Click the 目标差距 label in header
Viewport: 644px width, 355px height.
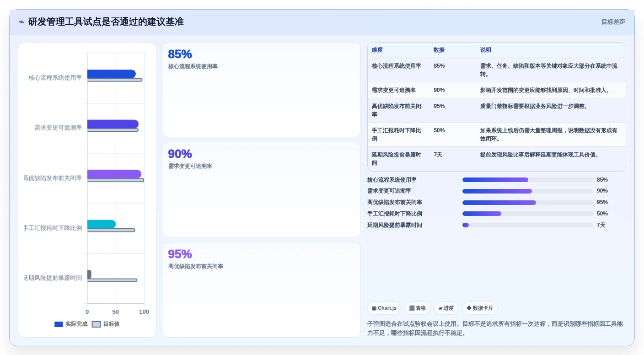(613, 22)
